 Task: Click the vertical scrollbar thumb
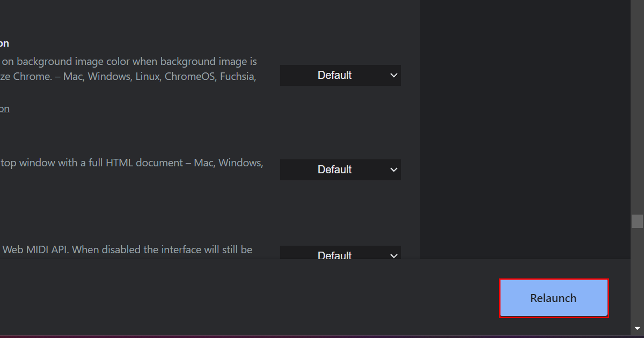[x=637, y=222]
